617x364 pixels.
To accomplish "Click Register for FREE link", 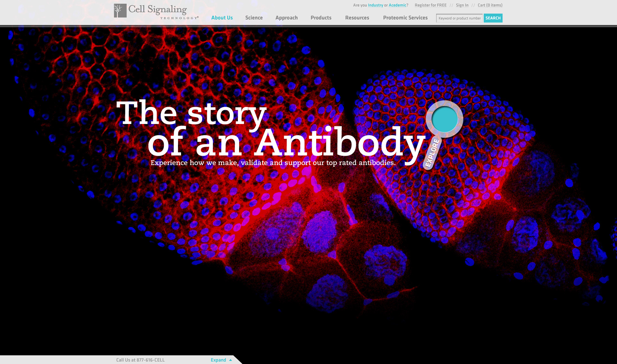I will pos(430,5).
